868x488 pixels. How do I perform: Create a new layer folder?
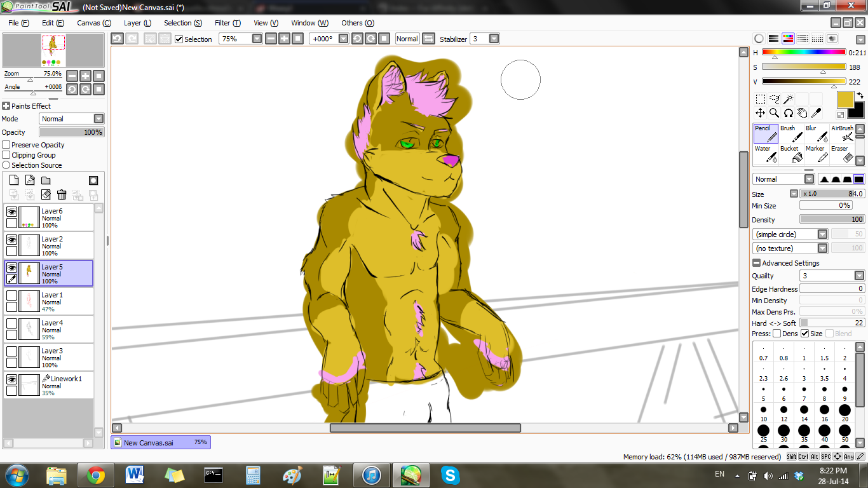point(46,180)
